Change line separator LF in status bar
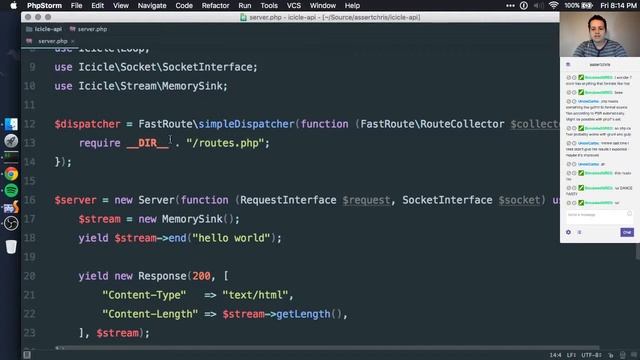This screenshot has height=360, width=640. pos(571,355)
